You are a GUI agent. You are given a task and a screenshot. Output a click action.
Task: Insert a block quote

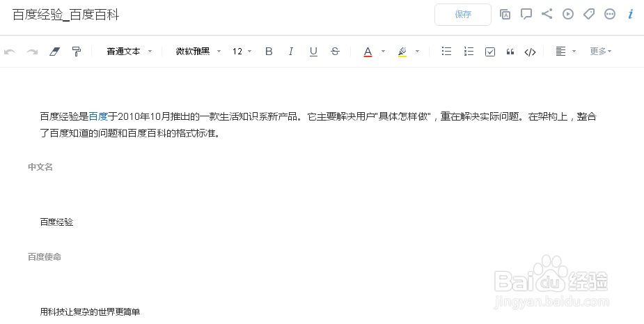(x=510, y=52)
